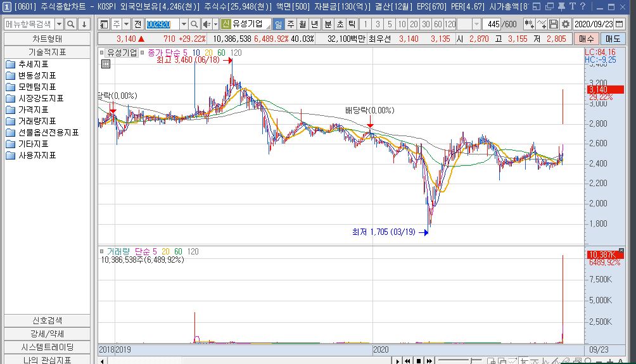Choose the 60 interval button
The height and width of the screenshot is (364, 636).
pyautogui.click(x=438, y=24)
